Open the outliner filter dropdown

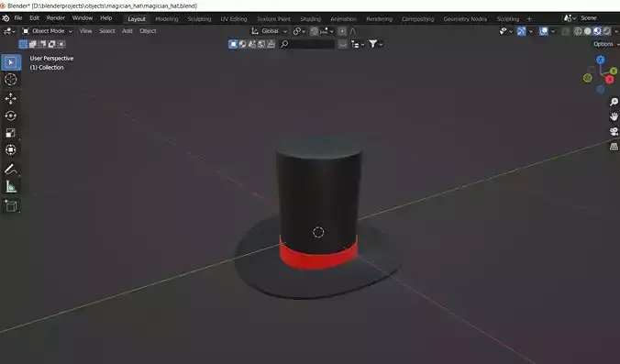coord(376,44)
